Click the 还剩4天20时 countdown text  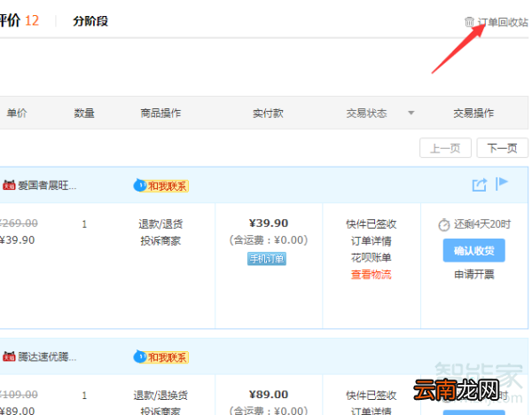[482, 224]
